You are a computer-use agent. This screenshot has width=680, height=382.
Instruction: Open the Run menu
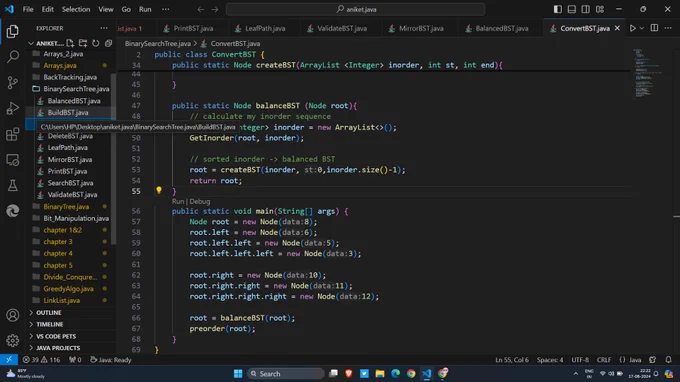pyautogui.click(x=145, y=9)
